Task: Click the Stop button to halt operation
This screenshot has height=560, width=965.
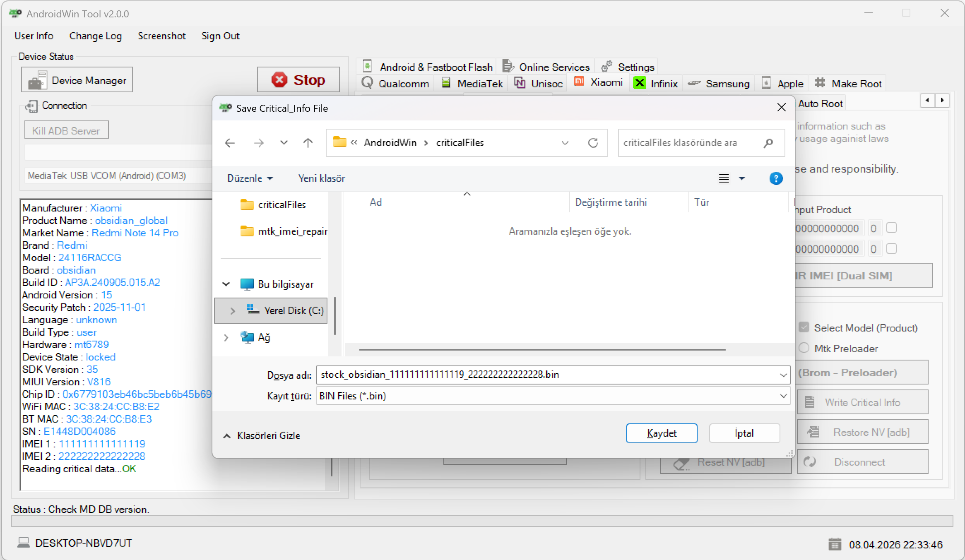Action: point(298,79)
